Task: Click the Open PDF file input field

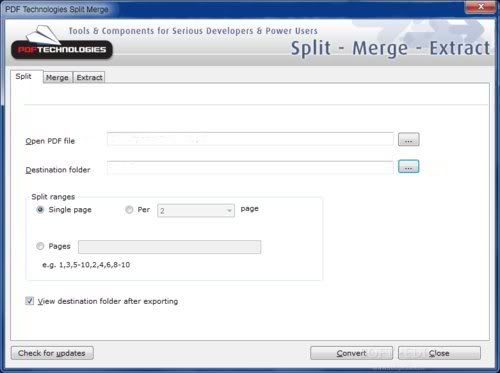Action: [250, 139]
